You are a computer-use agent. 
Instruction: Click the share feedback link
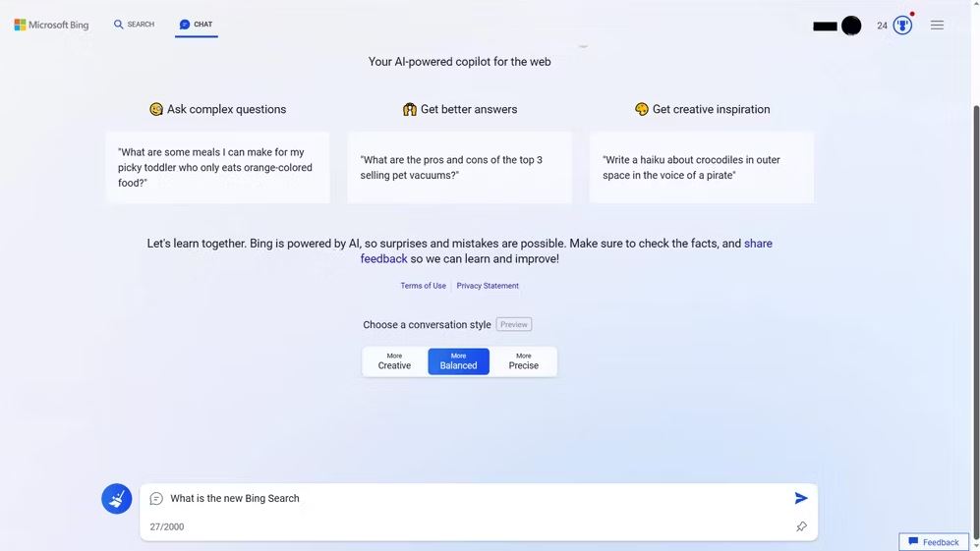pyautogui.click(x=566, y=251)
